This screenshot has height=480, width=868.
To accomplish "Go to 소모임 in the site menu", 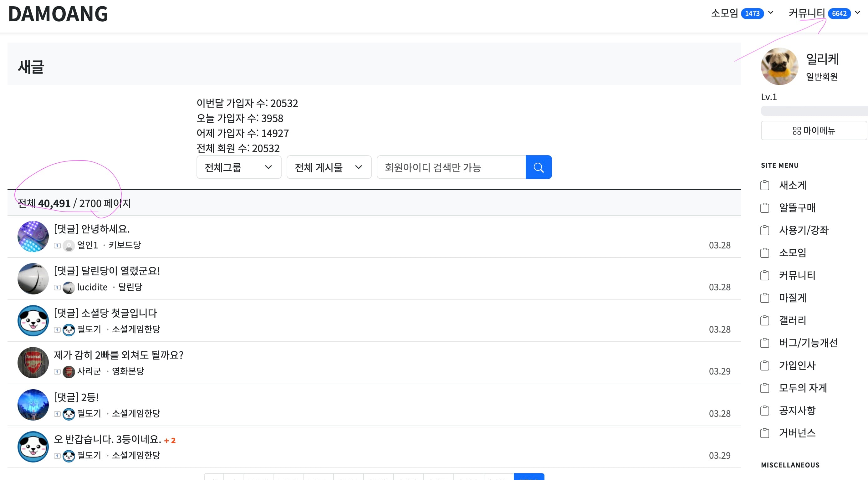I will point(793,253).
